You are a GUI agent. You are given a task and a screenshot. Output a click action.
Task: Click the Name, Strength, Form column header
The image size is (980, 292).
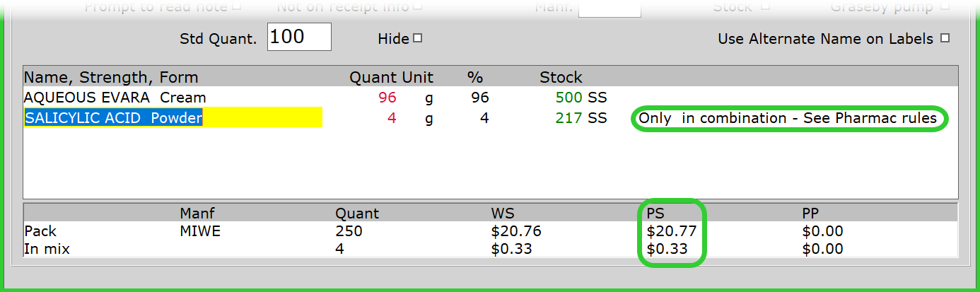(111, 77)
